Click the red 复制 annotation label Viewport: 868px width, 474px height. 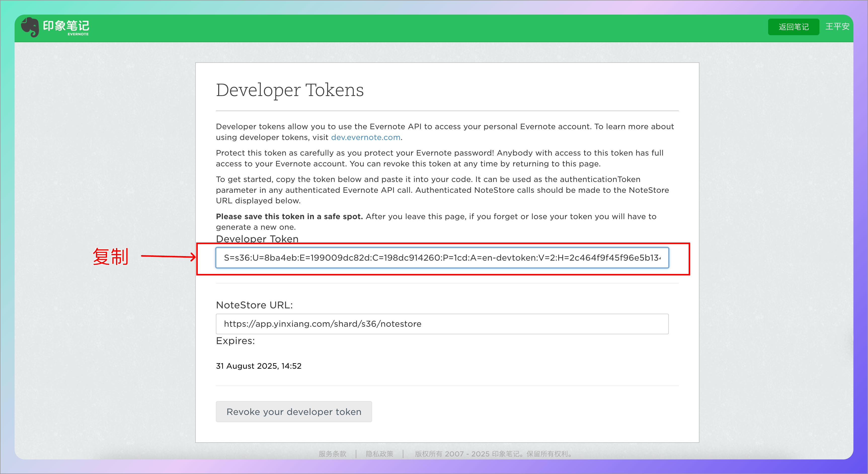point(110,257)
